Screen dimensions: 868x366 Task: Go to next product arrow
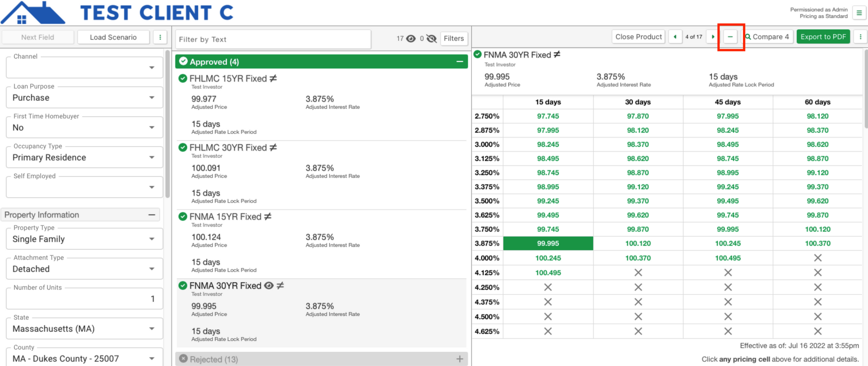point(713,37)
